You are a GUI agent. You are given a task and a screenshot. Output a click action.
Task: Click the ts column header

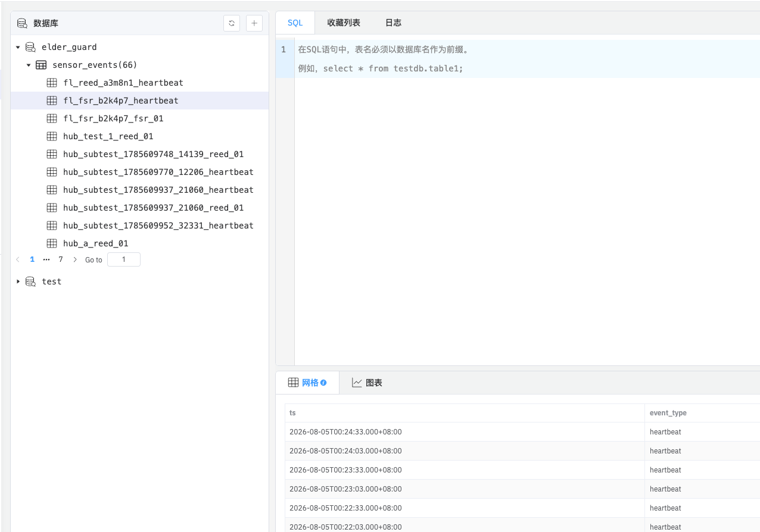pyautogui.click(x=465, y=413)
